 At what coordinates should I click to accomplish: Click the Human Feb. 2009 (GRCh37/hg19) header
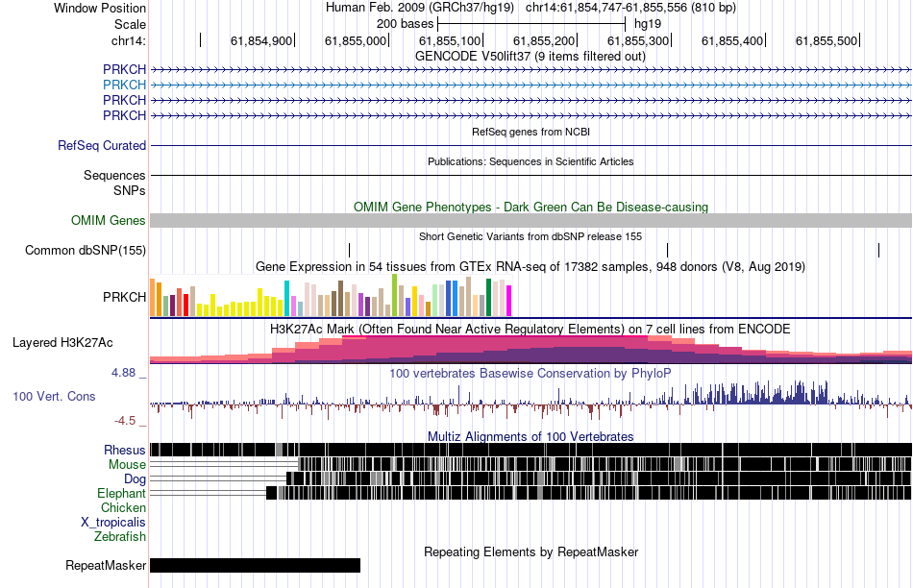pyautogui.click(x=420, y=8)
